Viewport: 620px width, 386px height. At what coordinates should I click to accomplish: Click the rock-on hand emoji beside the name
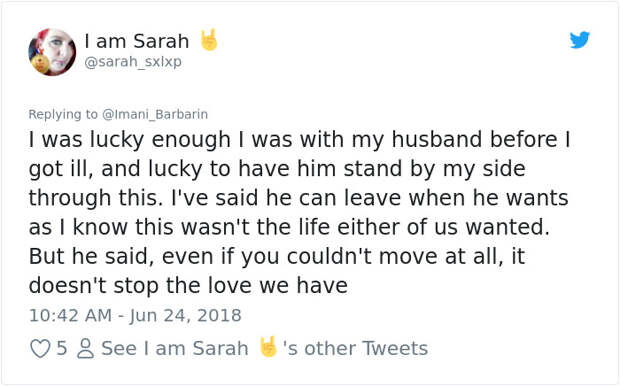(x=209, y=40)
